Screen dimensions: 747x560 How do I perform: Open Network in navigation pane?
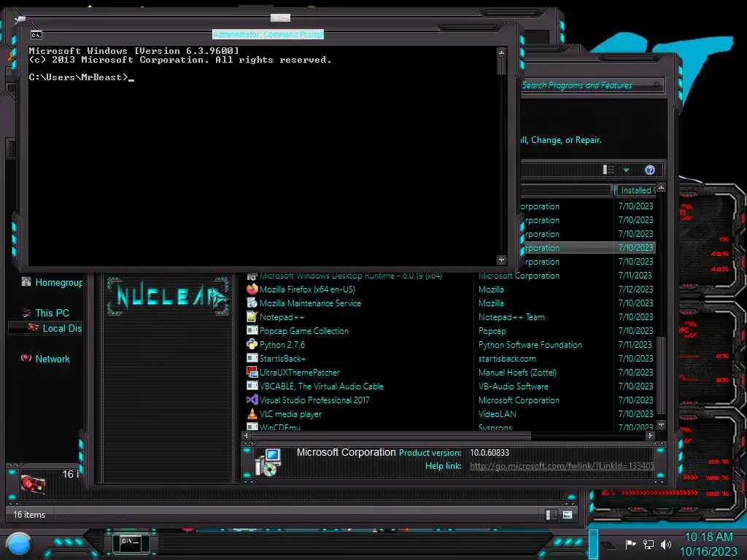(x=53, y=359)
